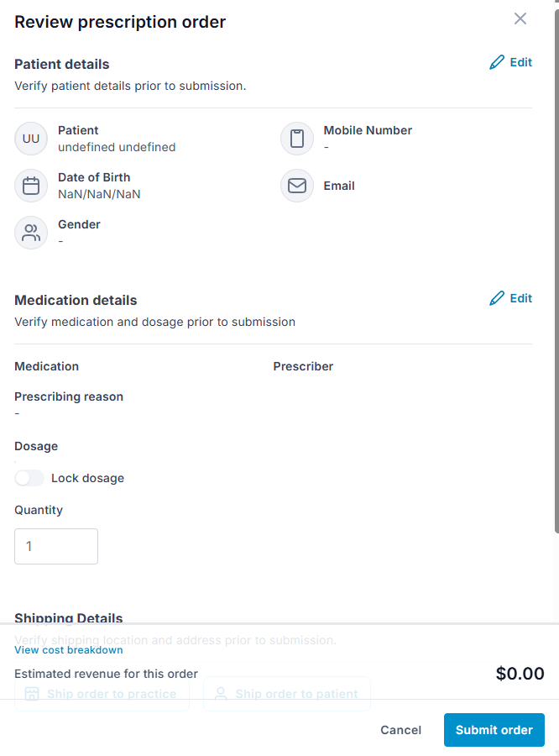The width and height of the screenshot is (559, 756).
Task: Close the Review prescription order dialog
Action: (520, 18)
